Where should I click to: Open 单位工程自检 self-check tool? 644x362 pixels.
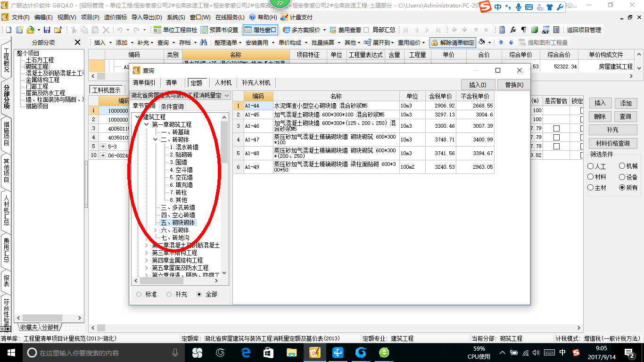(175, 30)
